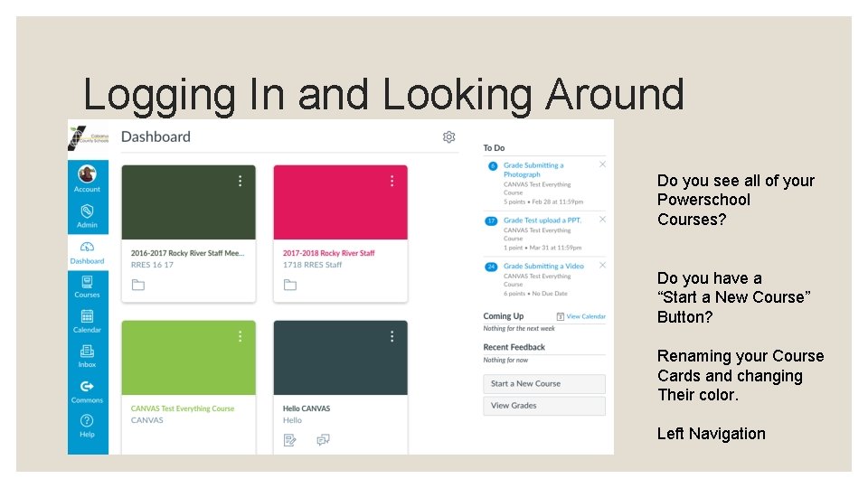Dismiss the Grade Submitting a Video to-do
The width and height of the screenshot is (868, 488).
(x=602, y=266)
